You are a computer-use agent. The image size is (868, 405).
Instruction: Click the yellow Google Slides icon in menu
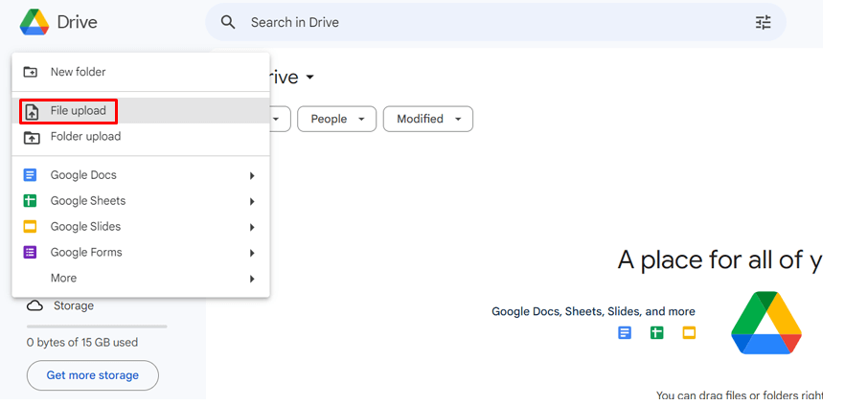(30, 227)
